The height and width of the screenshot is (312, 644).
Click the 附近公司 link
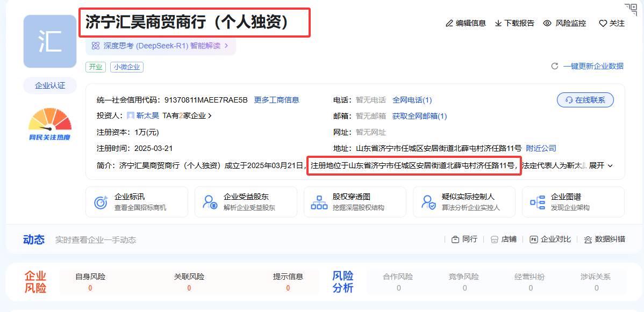(x=541, y=148)
